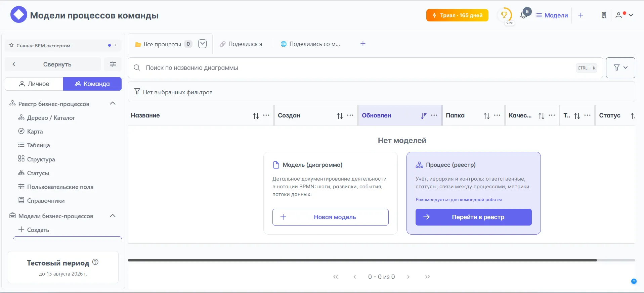Expand the Все процессы dropdown arrow

pos(202,44)
